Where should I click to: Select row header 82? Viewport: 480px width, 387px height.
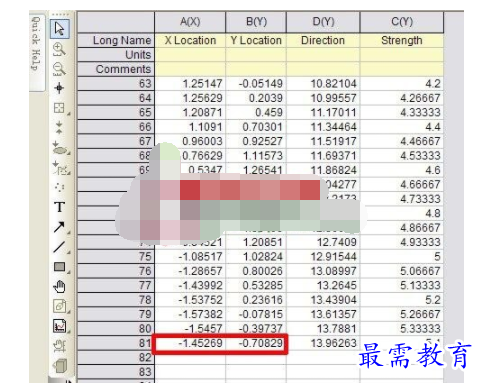[116, 357]
